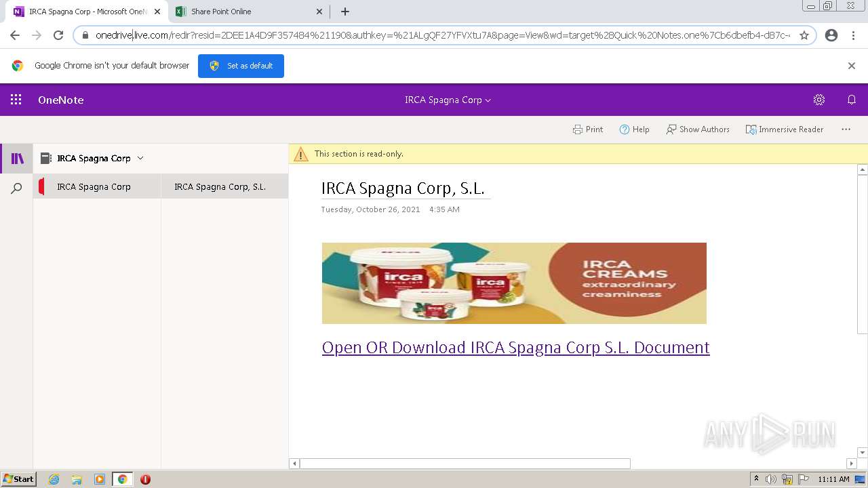
Task: Click the horizontal scrollbar thumb
Action: (465, 464)
